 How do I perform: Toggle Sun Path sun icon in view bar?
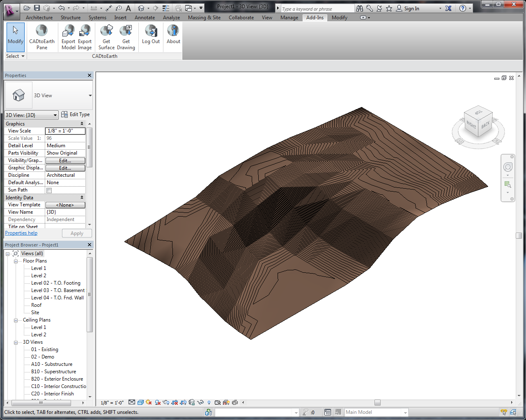(x=149, y=402)
